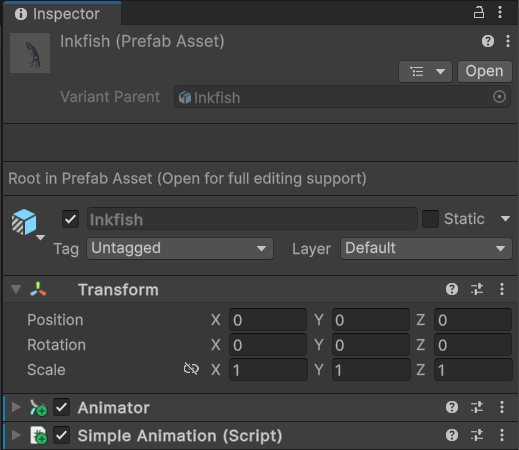Open Animator component more options menu
This screenshot has height=450, width=519.
(x=502, y=407)
